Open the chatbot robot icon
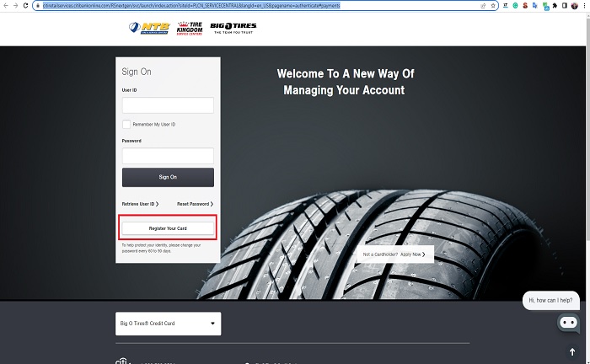The height and width of the screenshot is (364, 590). click(x=569, y=323)
